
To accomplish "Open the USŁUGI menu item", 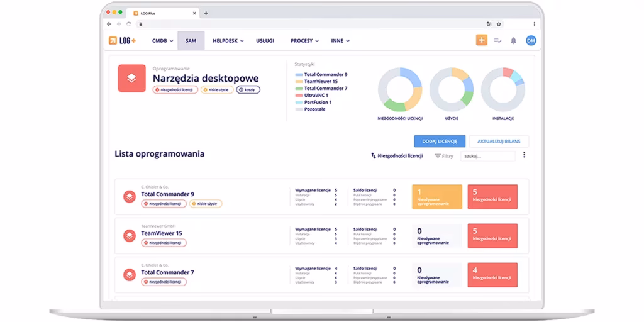I will pyautogui.click(x=265, y=41).
